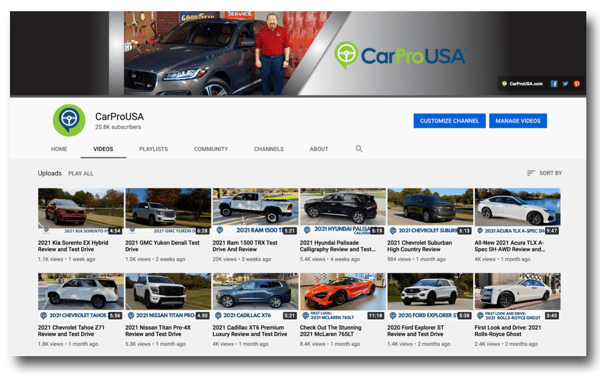Click title '2021 Nissan Titan Pro-4X Review'
600x374 pixels.
[158, 331]
